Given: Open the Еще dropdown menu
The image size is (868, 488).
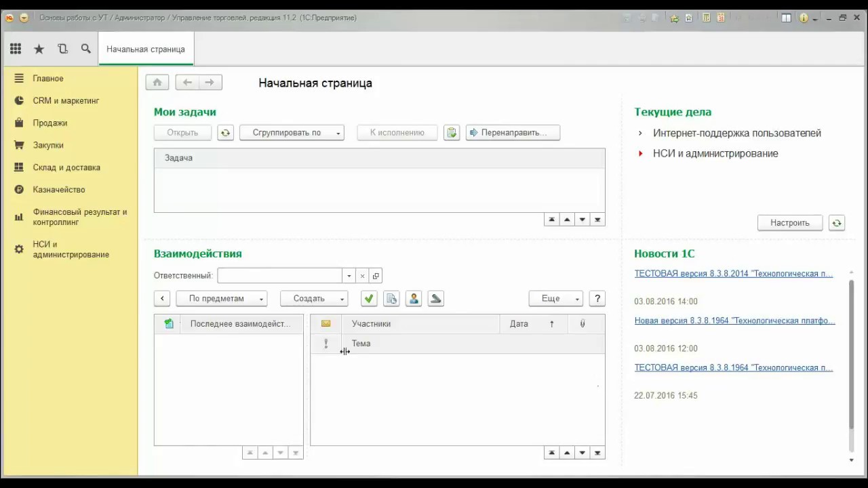Looking at the screenshot, I should [x=556, y=298].
